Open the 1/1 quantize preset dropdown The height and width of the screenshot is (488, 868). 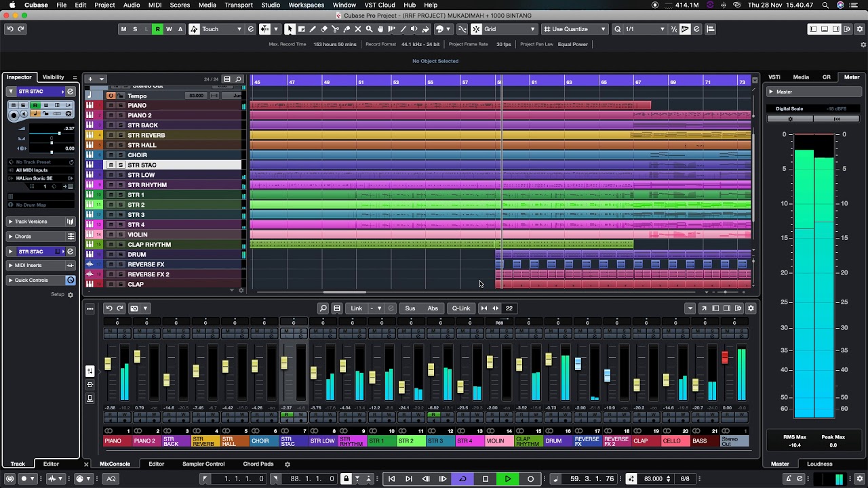point(645,29)
